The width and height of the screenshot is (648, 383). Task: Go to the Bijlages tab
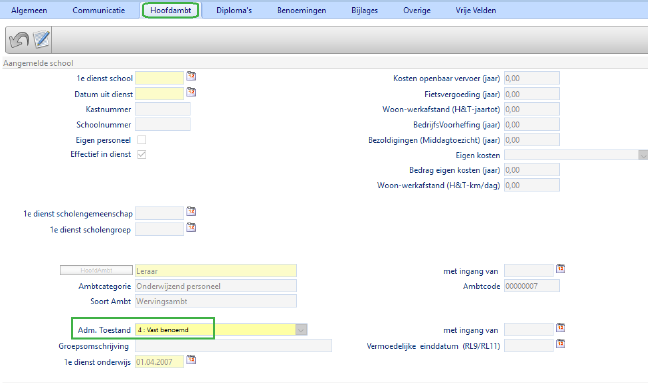point(364,10)
